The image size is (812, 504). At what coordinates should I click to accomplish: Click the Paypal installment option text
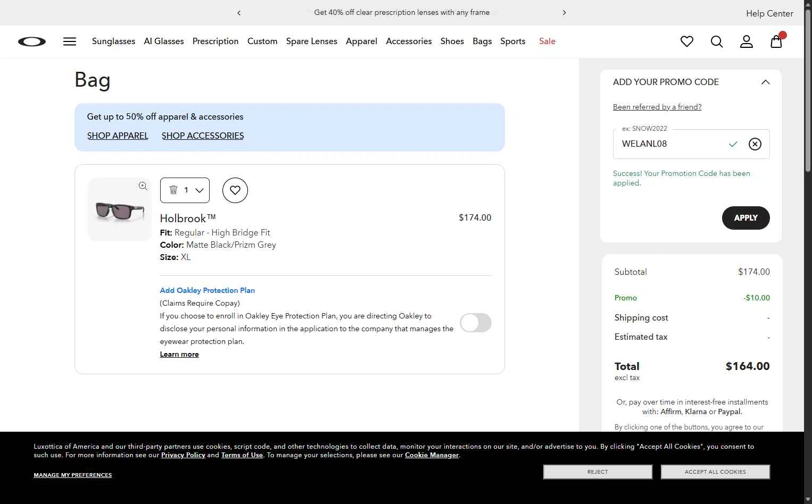coord(729,411)
